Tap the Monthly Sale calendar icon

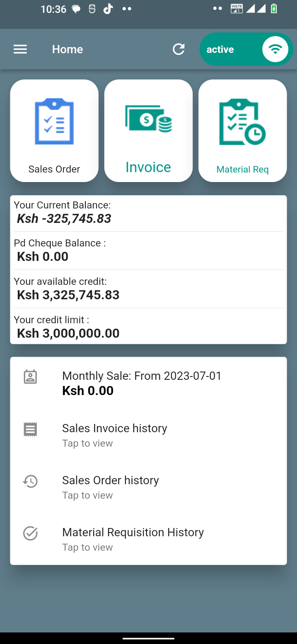[31, 377]
